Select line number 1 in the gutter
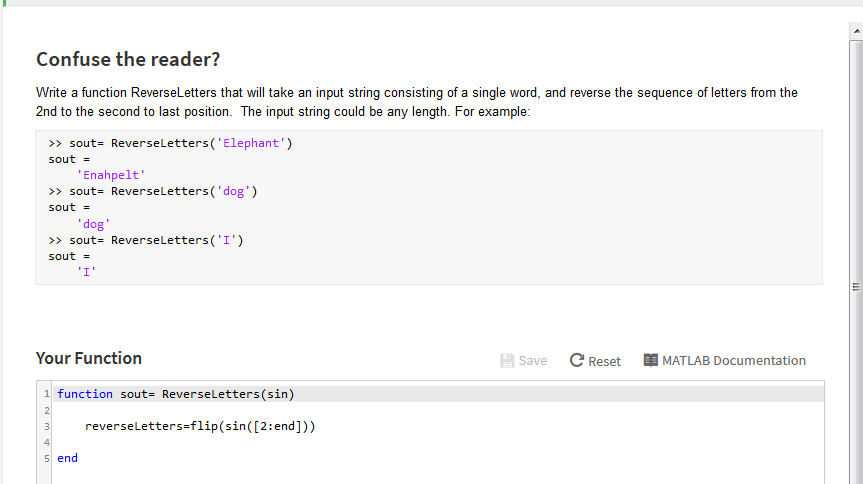The height and width of the screenshot is (484, 863). click(x=47, y=394)
